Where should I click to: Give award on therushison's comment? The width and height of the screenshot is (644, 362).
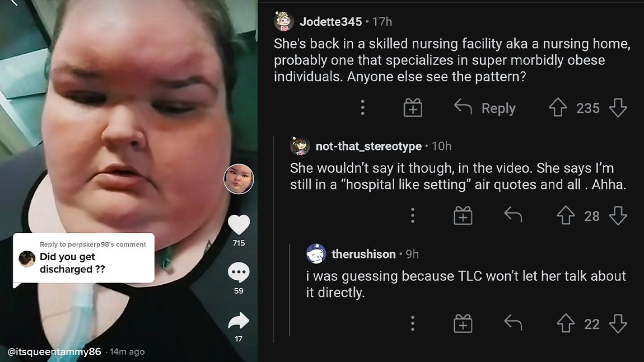tap(463, 323)
